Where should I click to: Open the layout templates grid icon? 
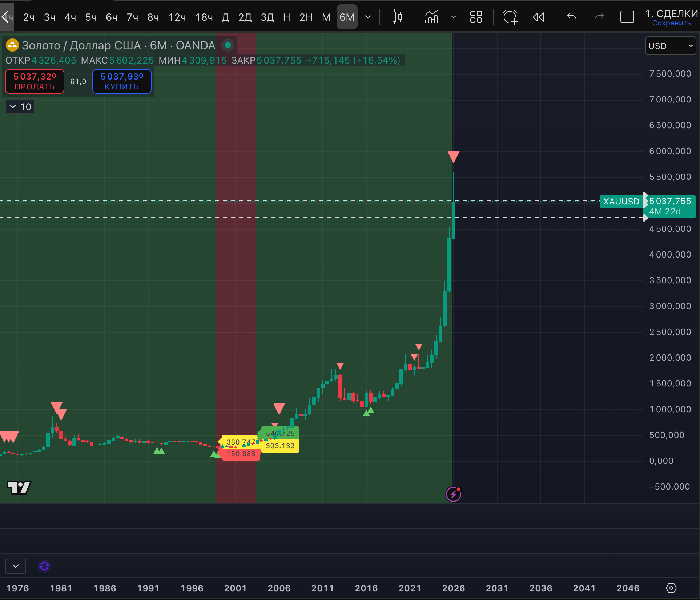(476, 17)
